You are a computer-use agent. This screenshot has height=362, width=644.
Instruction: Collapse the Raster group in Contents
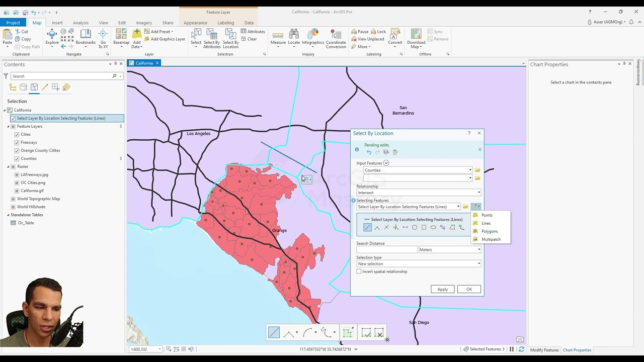[x=8, y=166]
